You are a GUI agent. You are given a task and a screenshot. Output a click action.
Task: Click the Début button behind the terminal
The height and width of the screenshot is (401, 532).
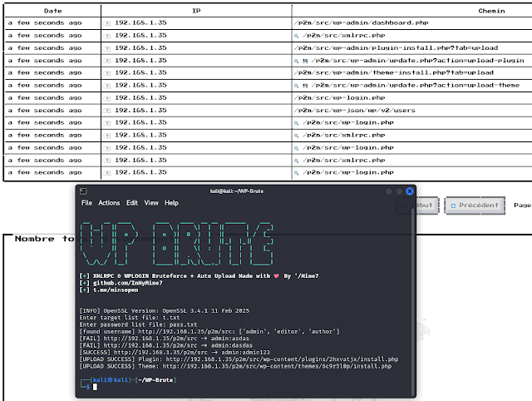(417, 205)
